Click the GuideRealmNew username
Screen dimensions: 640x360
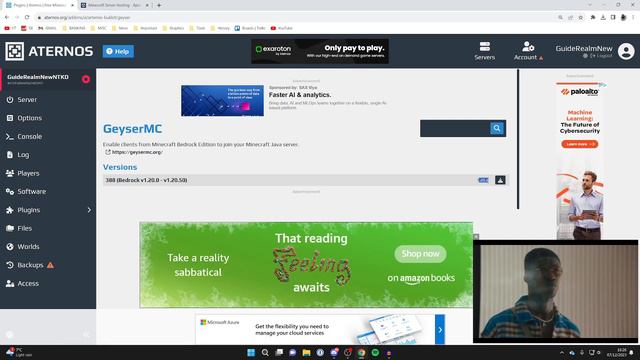pyautogui.click(x=584, y=48)
